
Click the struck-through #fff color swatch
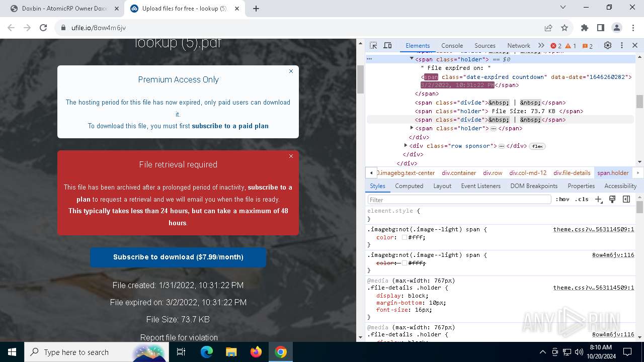404,263
